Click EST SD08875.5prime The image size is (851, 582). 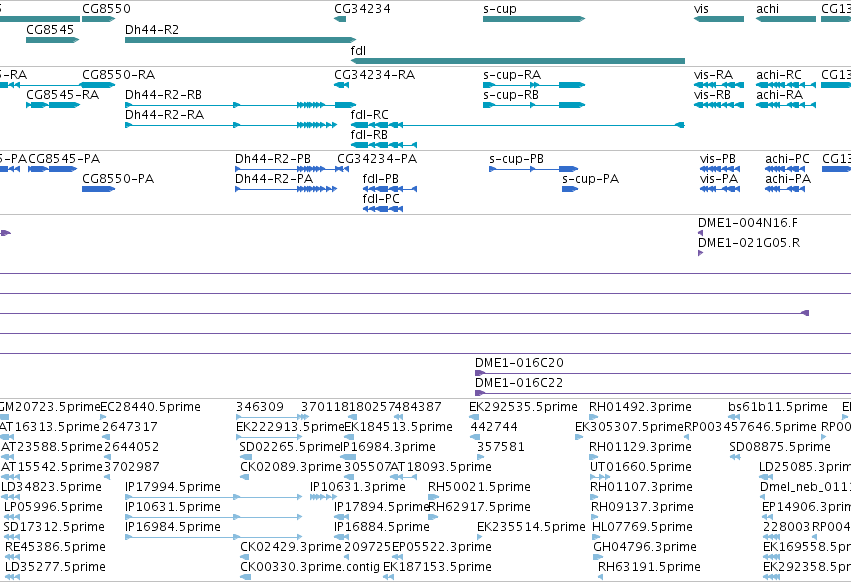pyautogui.click(x=780, y=447)
